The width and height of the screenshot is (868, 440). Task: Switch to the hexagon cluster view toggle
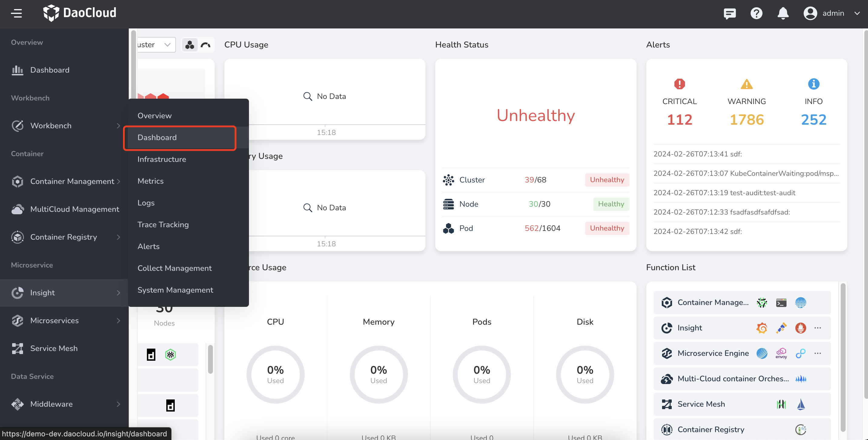click(x=190, y=45)
